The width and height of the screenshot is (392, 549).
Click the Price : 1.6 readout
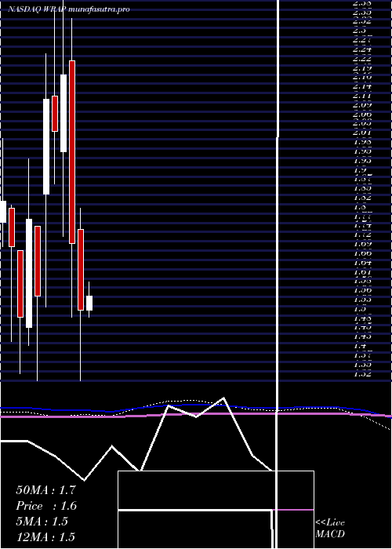coord(46,506)
